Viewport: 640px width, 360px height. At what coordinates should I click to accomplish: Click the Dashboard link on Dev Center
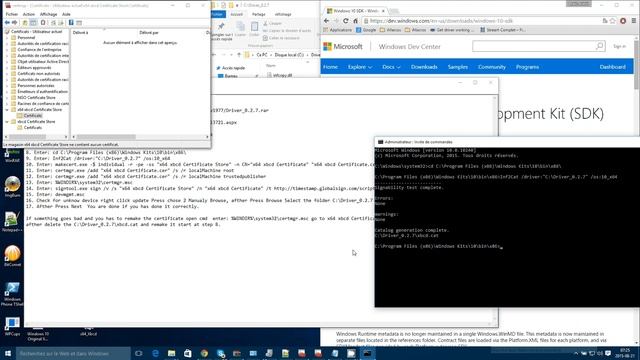(x=612, y=67)
